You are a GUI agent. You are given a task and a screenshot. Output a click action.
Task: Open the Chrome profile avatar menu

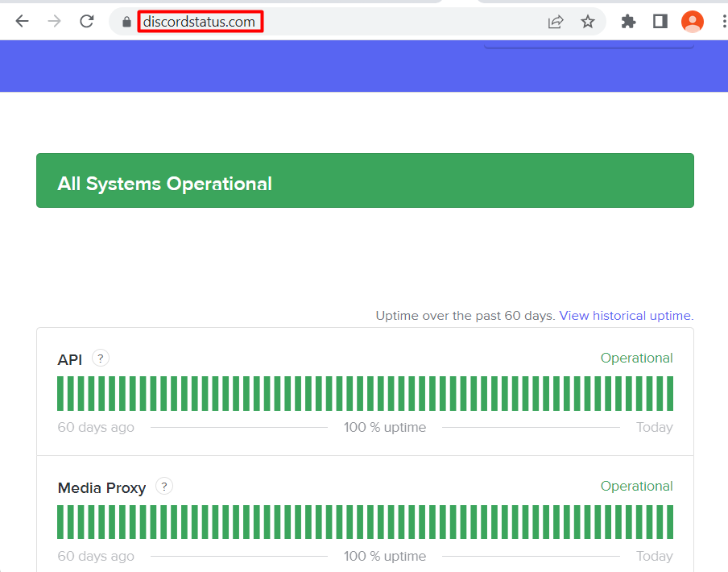(x=693, y=22)
